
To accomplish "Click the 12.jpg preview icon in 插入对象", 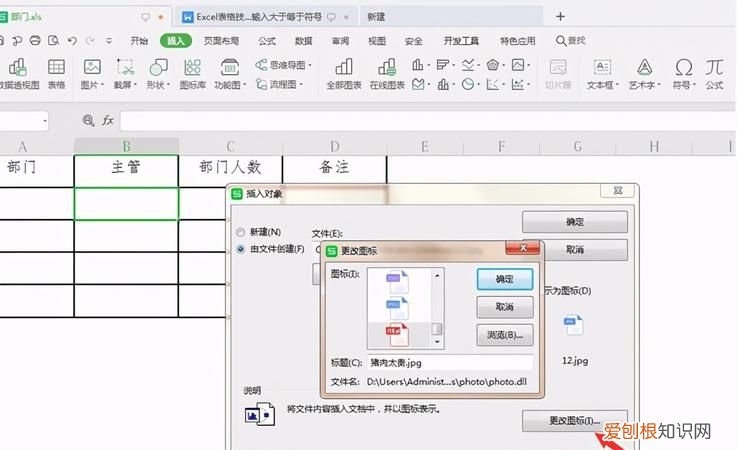I will pyautogui.click(x=573, y=324).
